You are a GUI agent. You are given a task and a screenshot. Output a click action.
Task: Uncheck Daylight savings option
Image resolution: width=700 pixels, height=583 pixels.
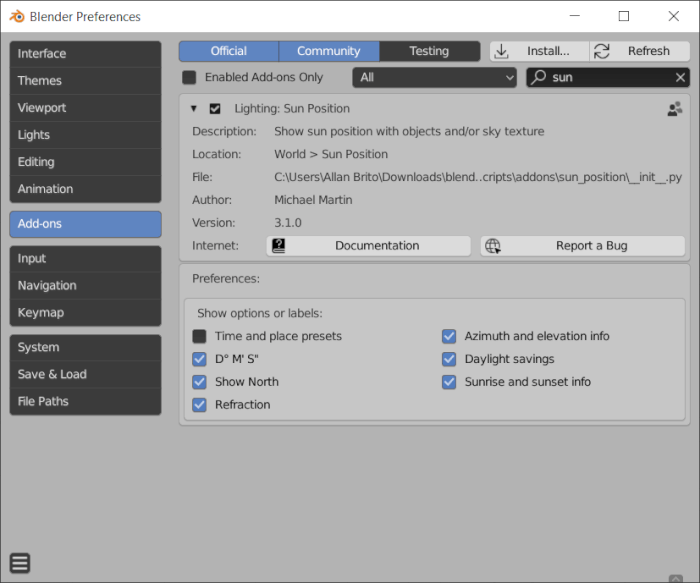click(449, 359)
